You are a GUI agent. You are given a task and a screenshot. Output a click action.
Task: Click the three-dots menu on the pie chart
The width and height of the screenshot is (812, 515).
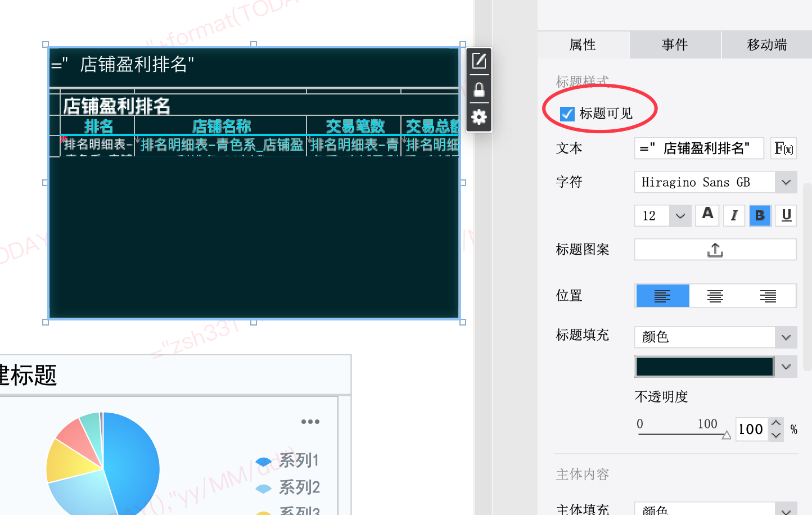point(310,422)
